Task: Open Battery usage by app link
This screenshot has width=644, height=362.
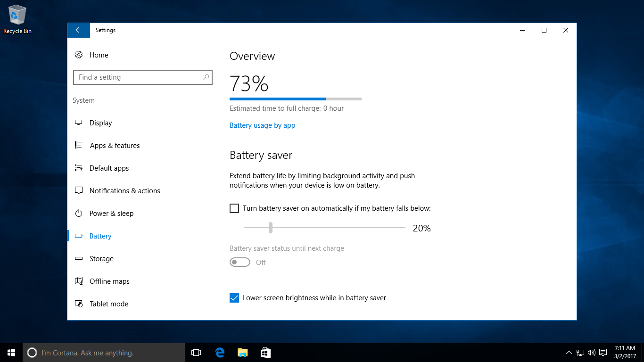Action: pos(263,125)
